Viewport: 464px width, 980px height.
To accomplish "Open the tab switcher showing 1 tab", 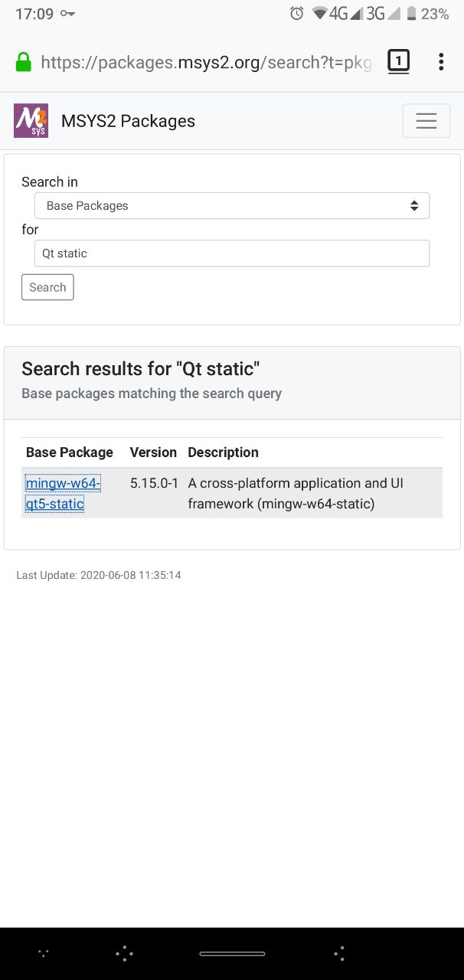I will click(398, 61).
